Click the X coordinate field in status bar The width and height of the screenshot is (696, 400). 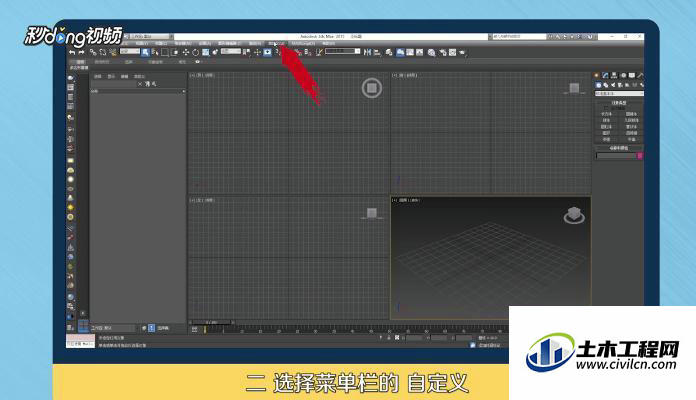click(x=414, y=338)
